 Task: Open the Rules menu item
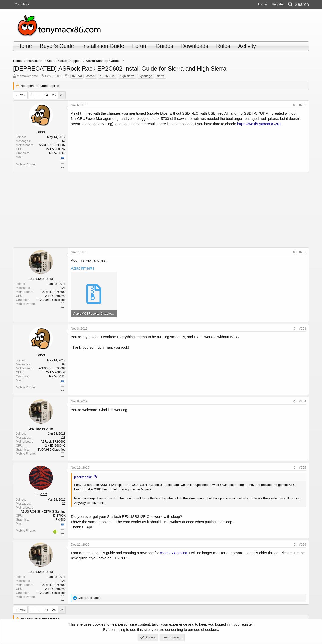[x=223, y=46]
